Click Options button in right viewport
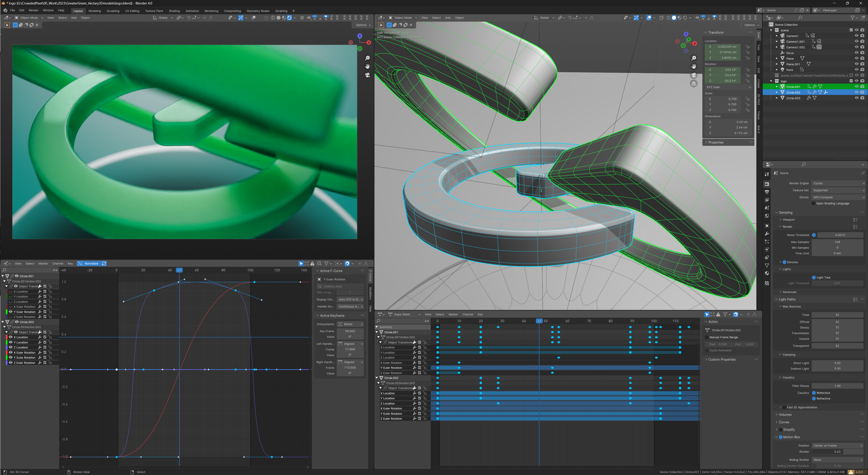The image size is (868, 475). (750, 25)
